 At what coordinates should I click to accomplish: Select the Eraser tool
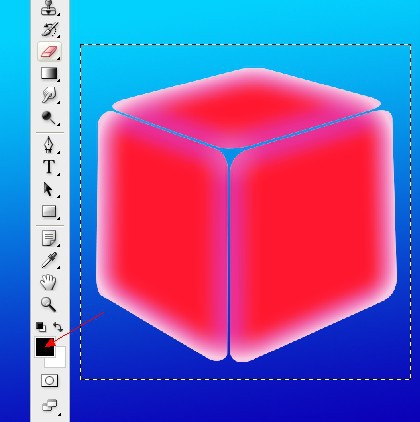tap(49, 52)
